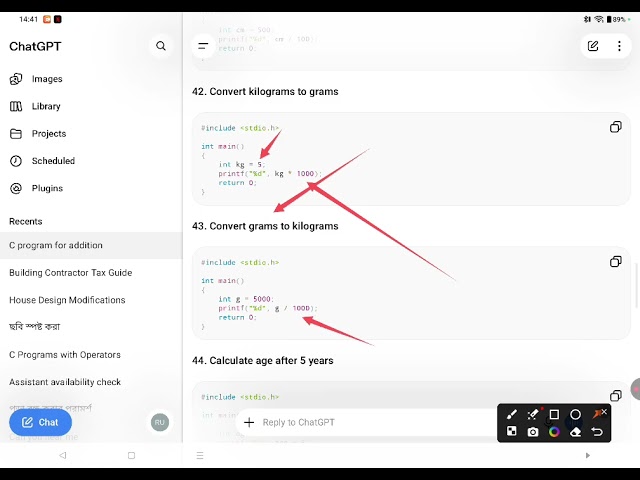The height and width of the screenshot is (480, 640).
Task: Click the 14:41 clock in status bar
Action: [x=28, y=19]
